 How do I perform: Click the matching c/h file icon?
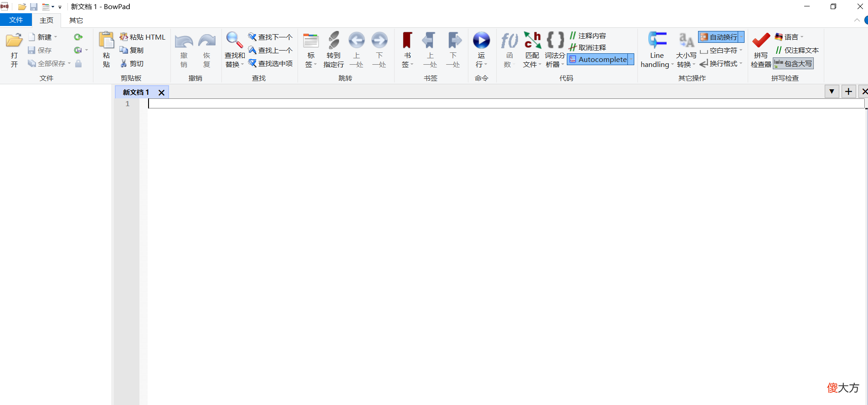coord(532,40)
